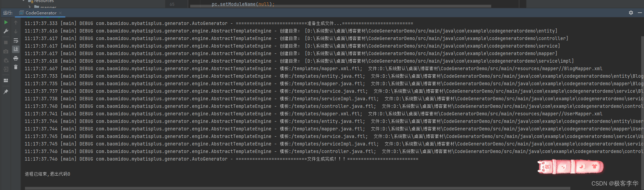Screen dimensions: 644x190
Task: Pin the run tab with pin icon
Action: click(6, 92)
